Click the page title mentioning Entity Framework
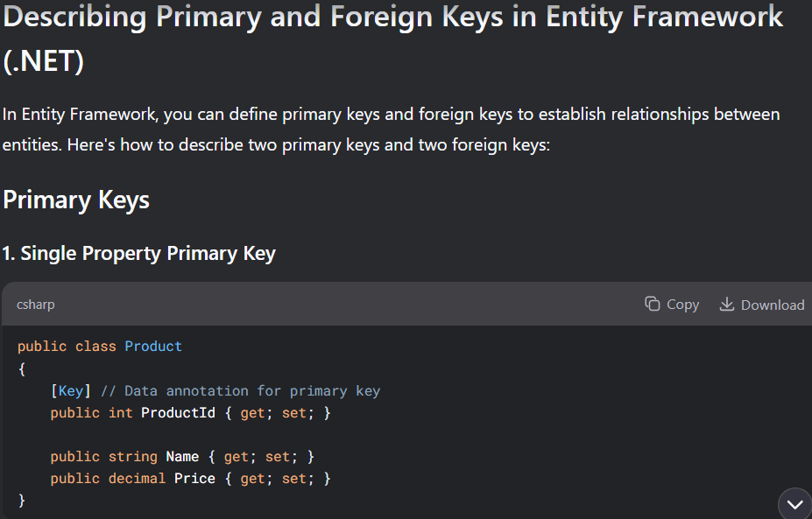Screen dimensions: 812x519 392,39
